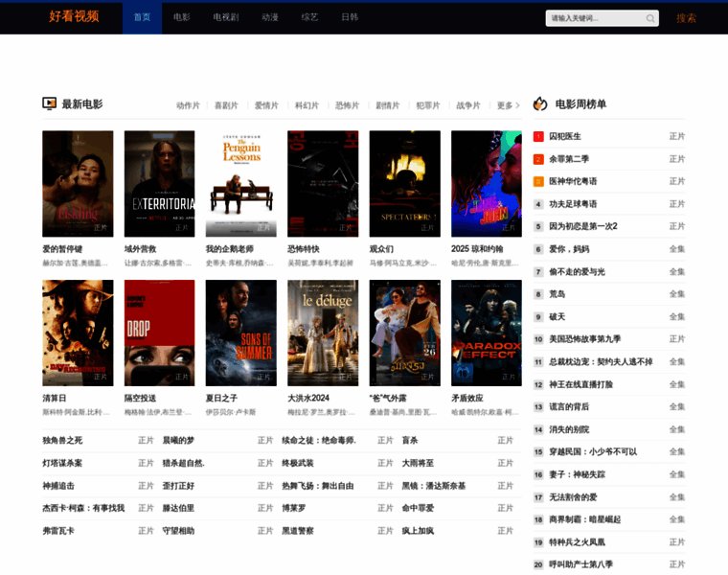Open 余罪第二季 in weekly ranking

(x=569, y=159)
